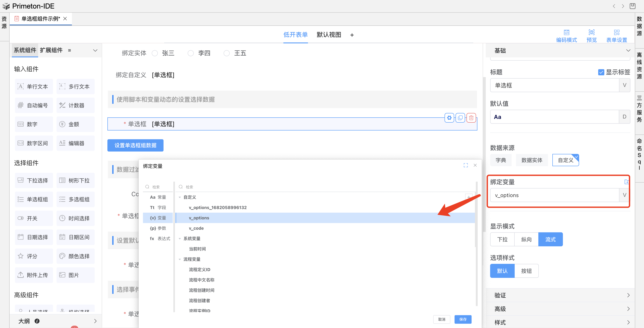This screenshot has height=328, width=644.
Task: Collapse the 自定义 variable tree group
Action: click(180, 197)
